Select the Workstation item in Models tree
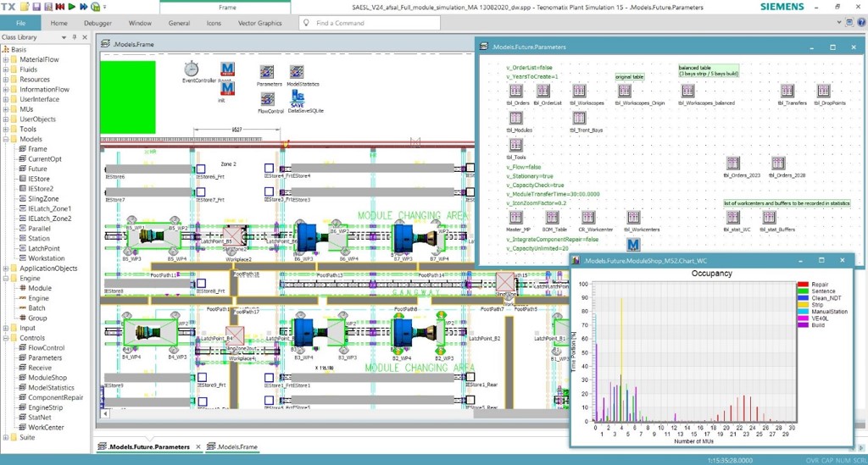The image size is (868, 465). [x=46, y=258]
